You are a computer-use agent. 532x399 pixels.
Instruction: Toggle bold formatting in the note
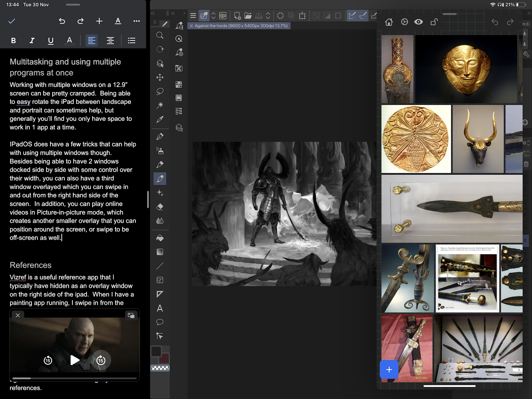click(x=13, y=41)
